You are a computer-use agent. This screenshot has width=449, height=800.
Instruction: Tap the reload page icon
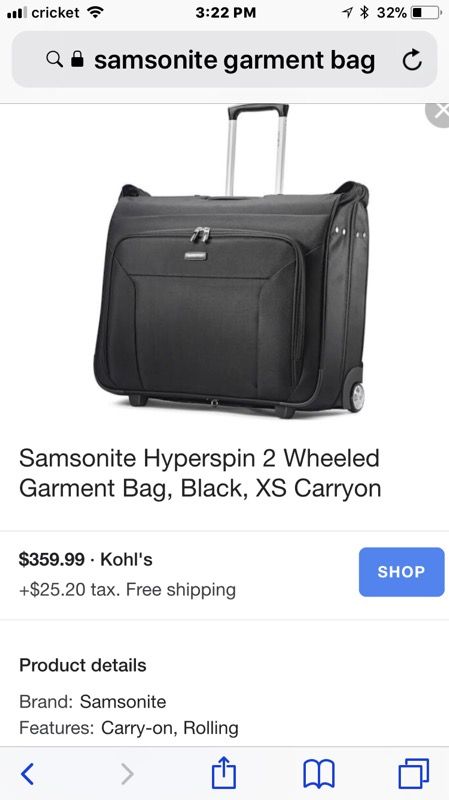tap(412, 60)
